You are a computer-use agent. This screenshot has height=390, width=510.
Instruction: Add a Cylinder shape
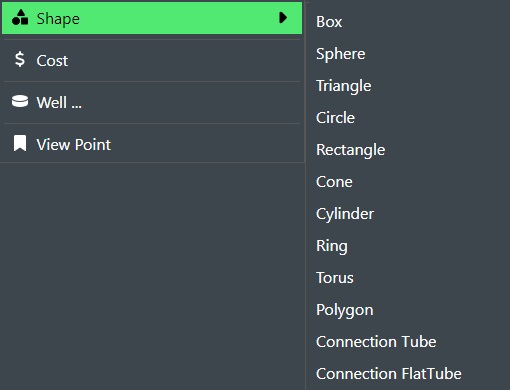[x=345, y=214]
